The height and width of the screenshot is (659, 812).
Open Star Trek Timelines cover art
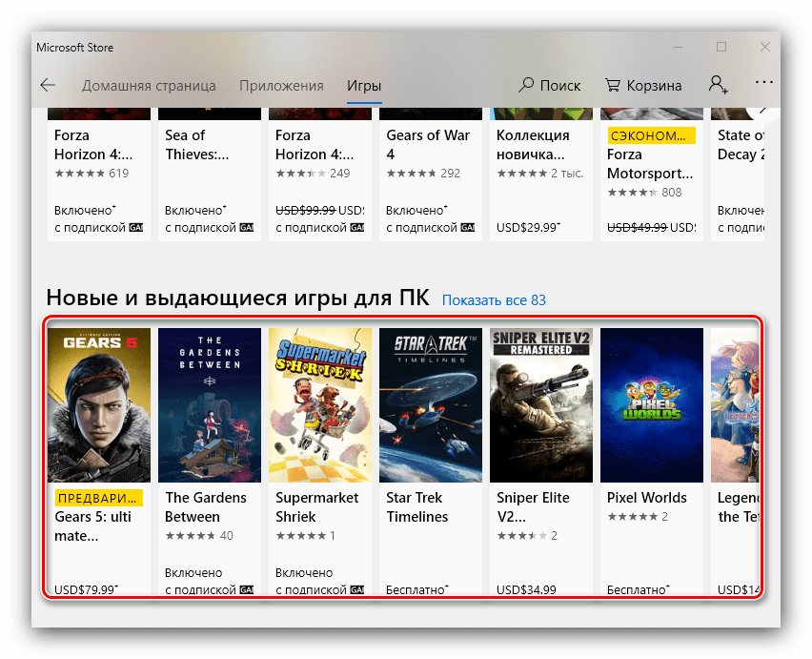coord(431,405)
